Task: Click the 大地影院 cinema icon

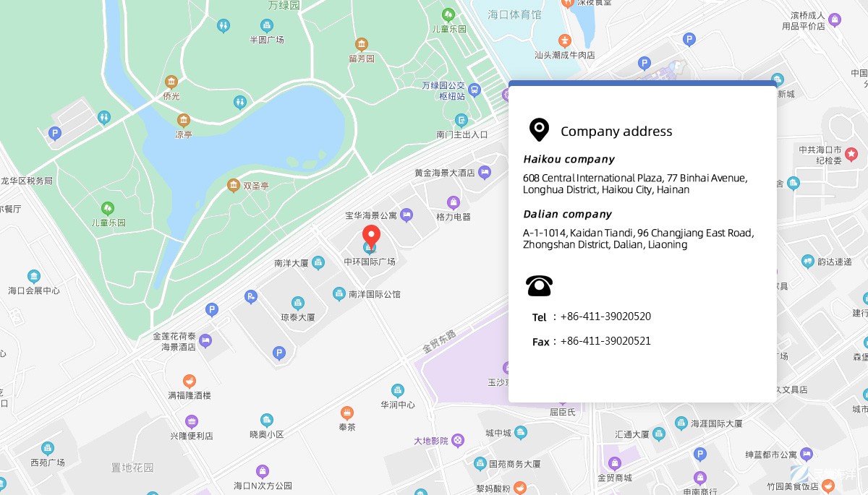Action: 459,440
